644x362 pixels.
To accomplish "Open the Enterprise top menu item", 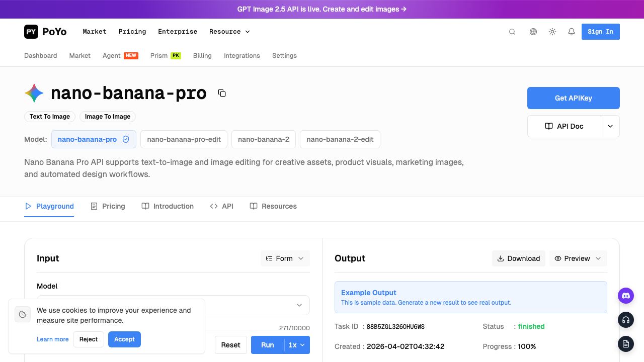I will [178, 31].
